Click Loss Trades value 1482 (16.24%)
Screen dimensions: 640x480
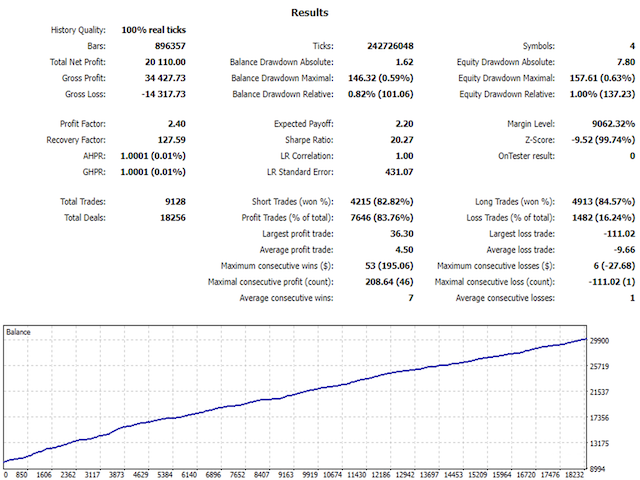click(x=603, y=218)
